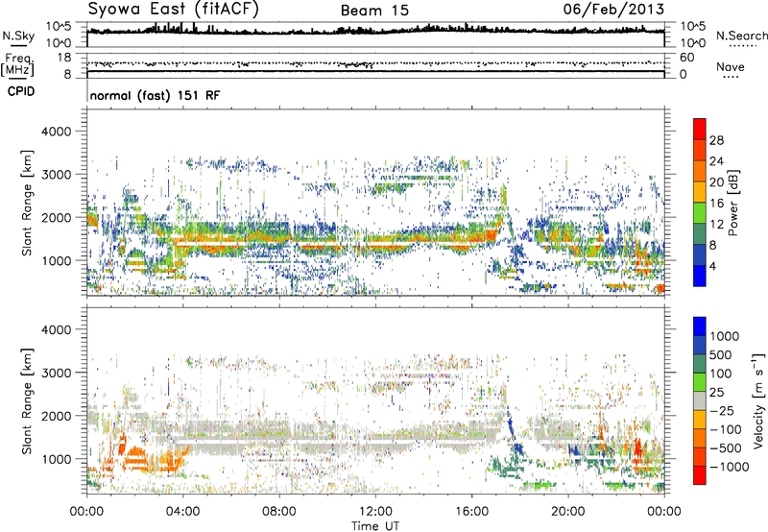
Task: Select the "-500" velocity colorbar value
Action: coord(726,448)
